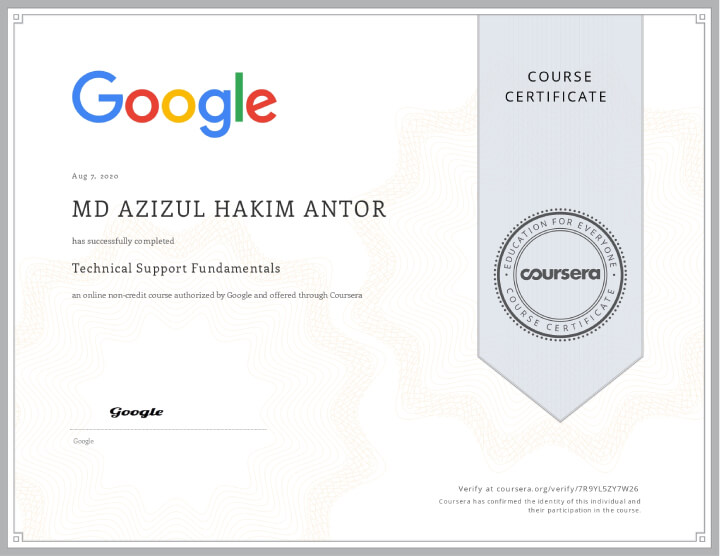Viewport: 720px width, 556px height.
Task: Select the name MD AZIZUL HAKIM ANTOR
Action: click(x=229, y=209)
